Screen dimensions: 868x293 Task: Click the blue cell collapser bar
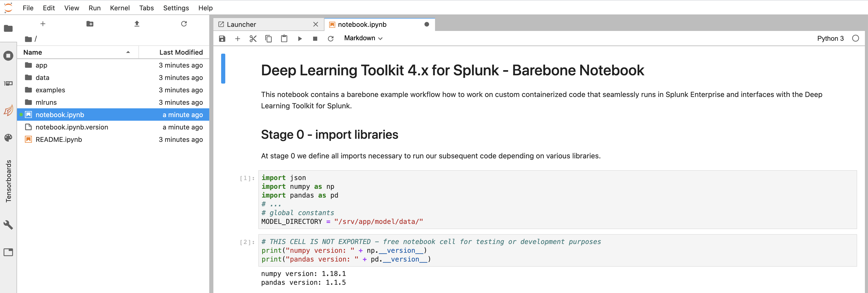[x=223, y=68]
